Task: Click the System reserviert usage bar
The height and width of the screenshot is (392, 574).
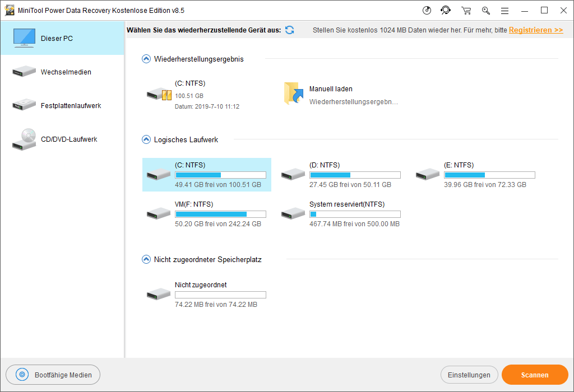Action: click(355, 214)
